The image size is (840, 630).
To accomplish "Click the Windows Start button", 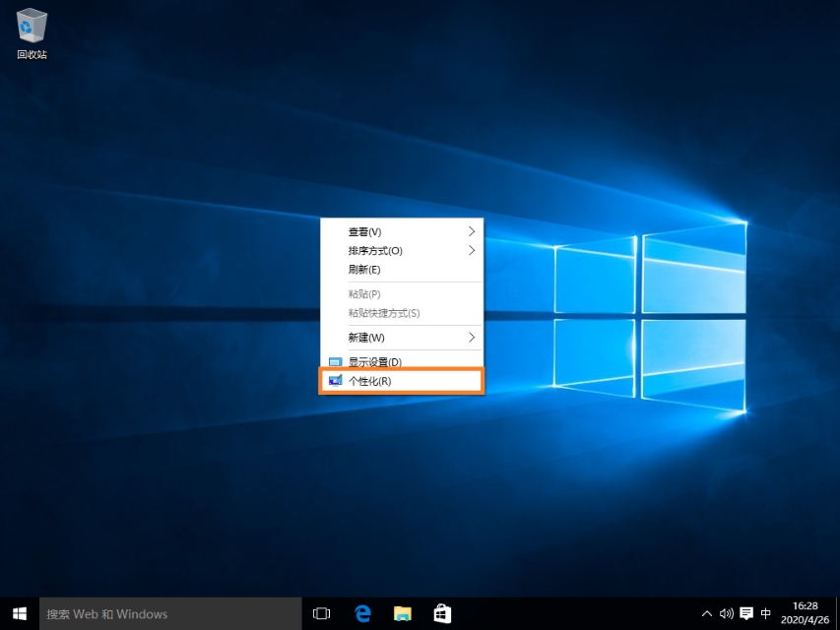I will (x=19, y=613).
